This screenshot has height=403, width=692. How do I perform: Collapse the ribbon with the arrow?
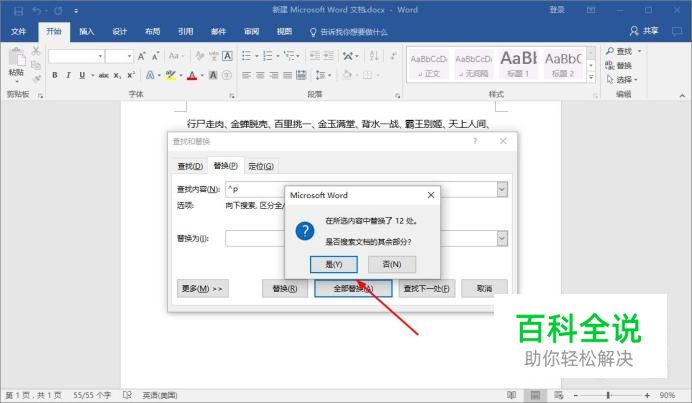click(682, 95)
